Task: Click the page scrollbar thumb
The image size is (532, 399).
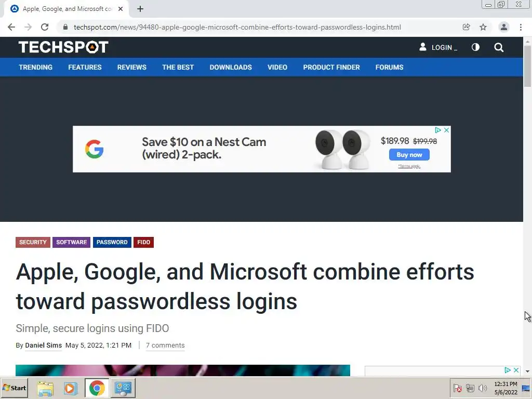Action: click(x=527, y=66)
